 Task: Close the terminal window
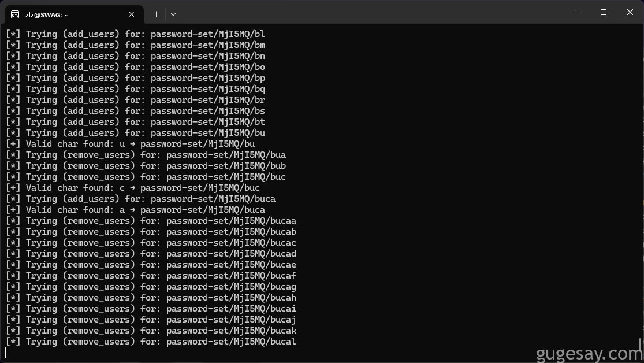tap(630, 12)
